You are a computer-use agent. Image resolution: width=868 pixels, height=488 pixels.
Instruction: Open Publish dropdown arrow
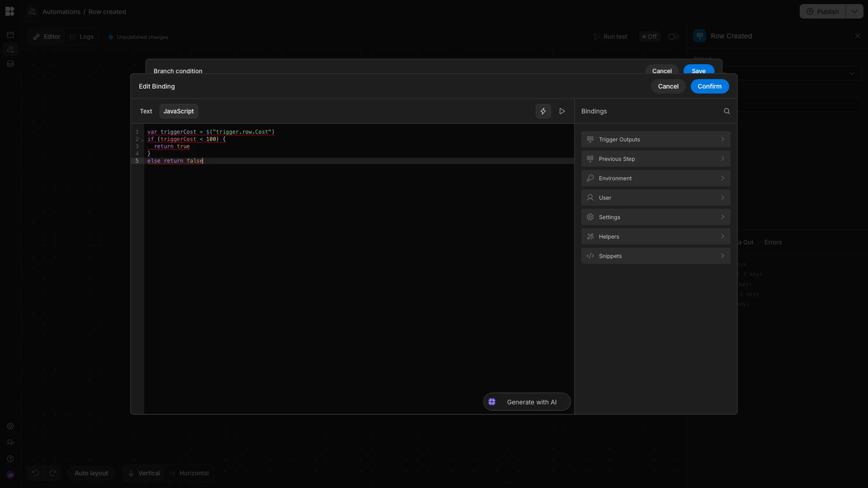tap(854, 12)
